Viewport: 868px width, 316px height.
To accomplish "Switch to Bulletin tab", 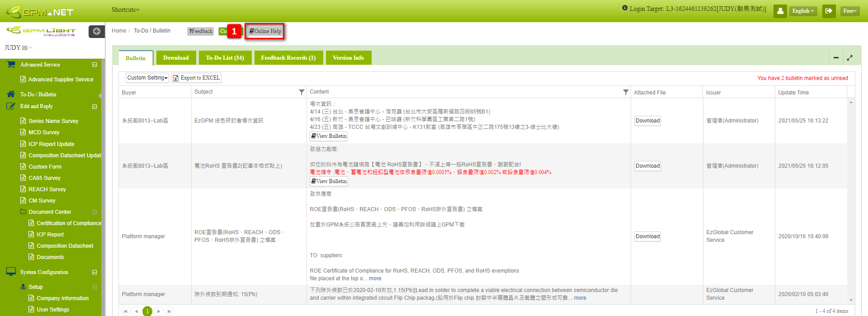I will (x=136, y=58).
